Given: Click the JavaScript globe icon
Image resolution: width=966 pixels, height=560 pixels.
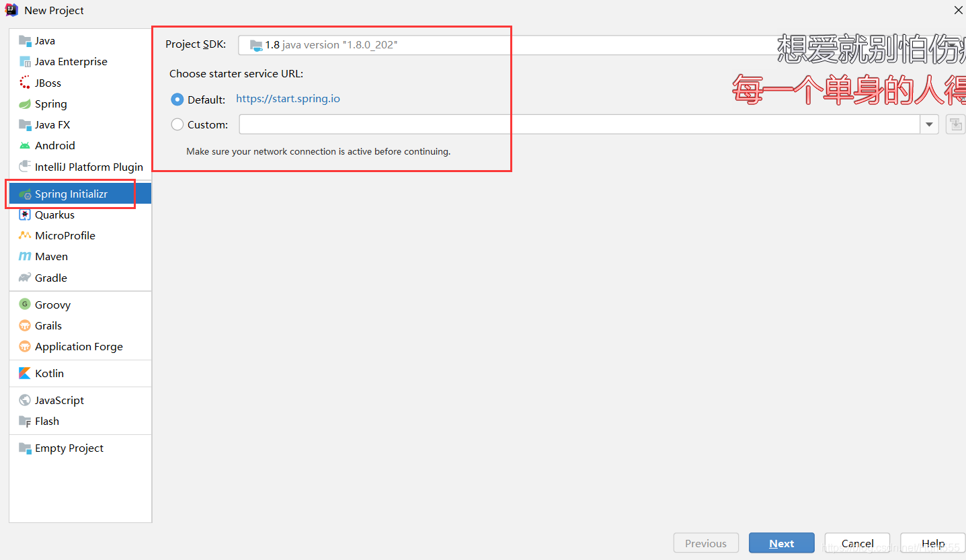Looking at the screenshot, I should [x=25, y=401].
